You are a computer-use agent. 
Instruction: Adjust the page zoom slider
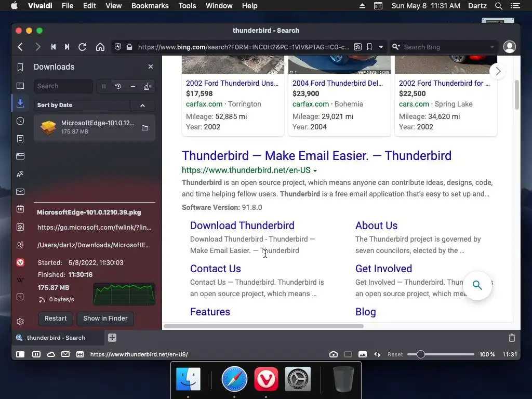point(441,354)
